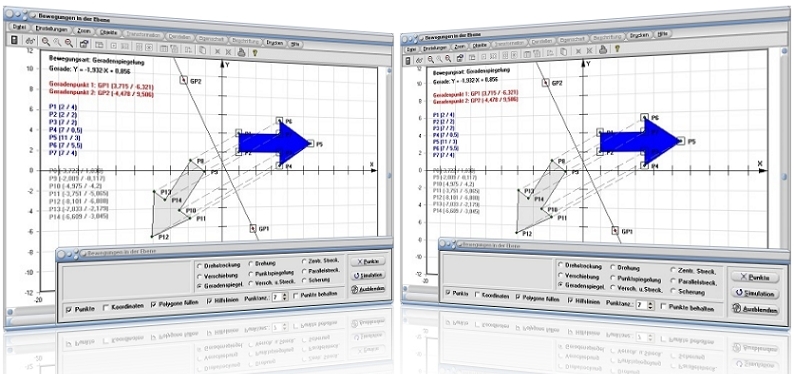Click the calculator icon in the right window toolbar

click(x=408, y=61)
